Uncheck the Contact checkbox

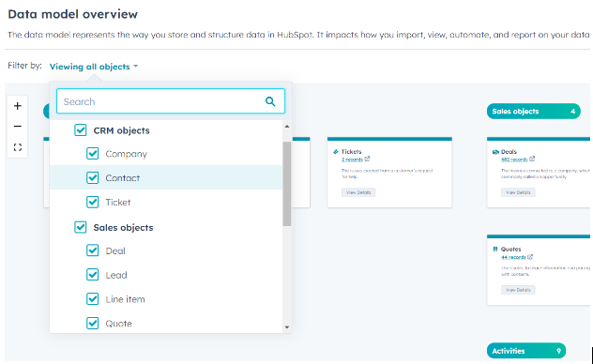92,177
